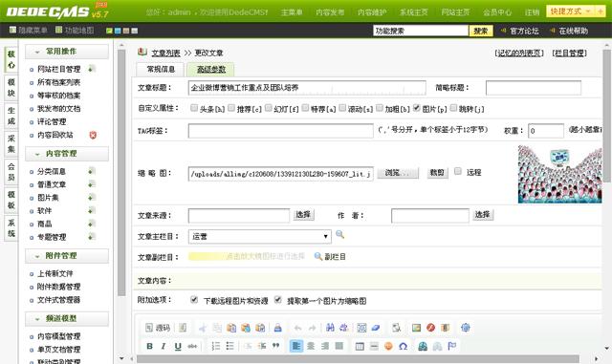
Task: Insert a smiley emoticon
Action: click(388, 346)
